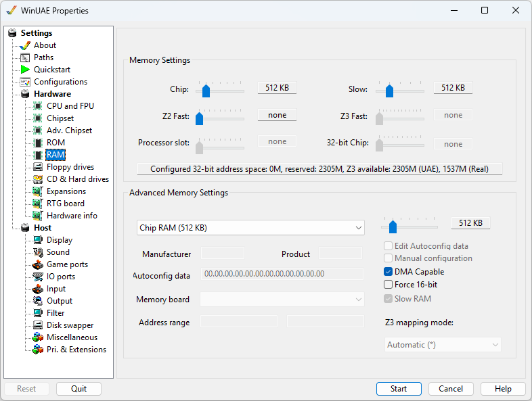Click the Manufacturer input field
The height and width of the screenshot is (401, 532).
coord(223,253)
